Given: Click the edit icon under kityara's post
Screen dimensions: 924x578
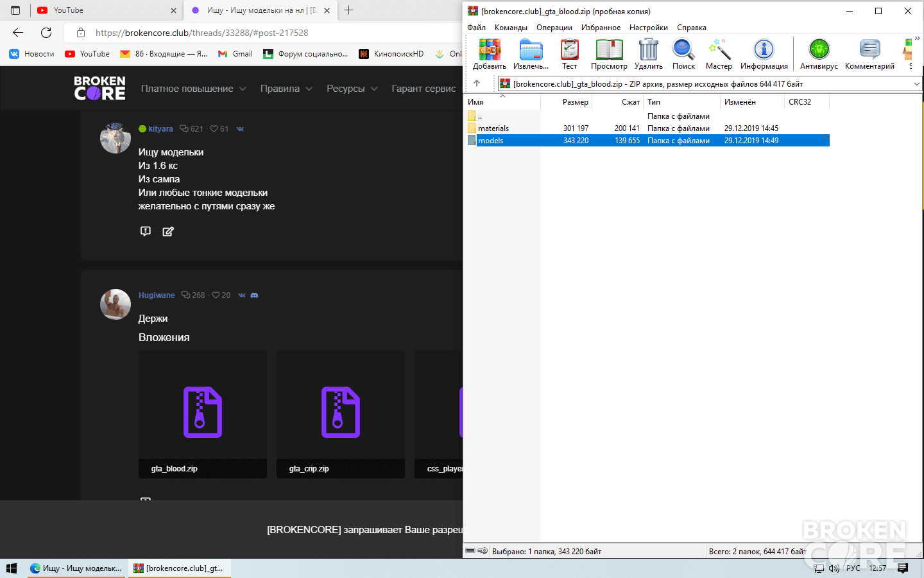Looking at the screenshot, I should click(x=168, y=231).
